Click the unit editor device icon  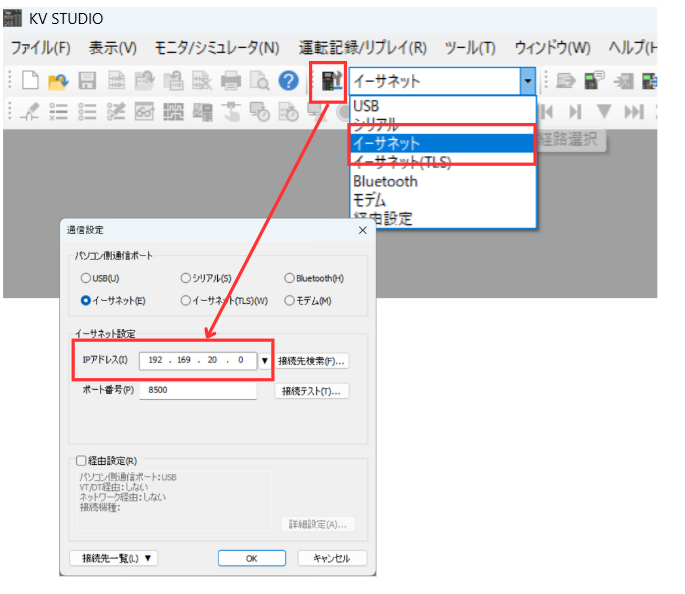click(202, 112)
